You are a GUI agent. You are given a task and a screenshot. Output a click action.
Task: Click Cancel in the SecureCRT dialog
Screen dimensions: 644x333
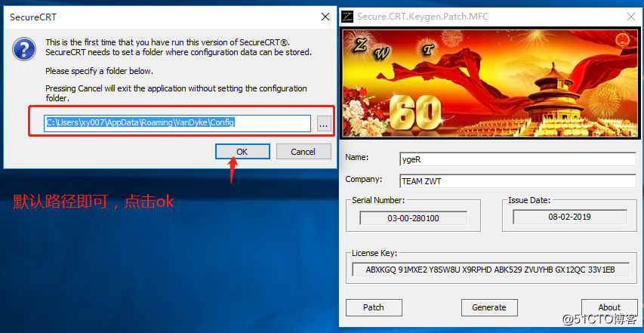303,152
